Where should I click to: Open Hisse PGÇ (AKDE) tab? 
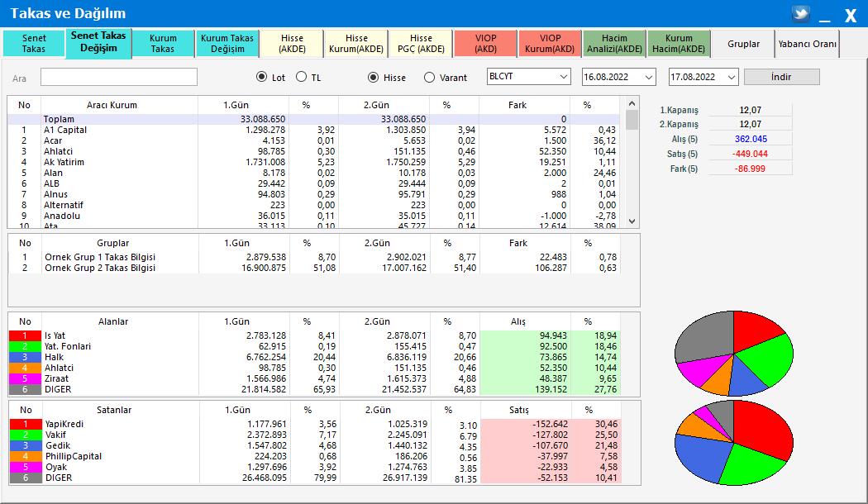click(x=421, y=43)
